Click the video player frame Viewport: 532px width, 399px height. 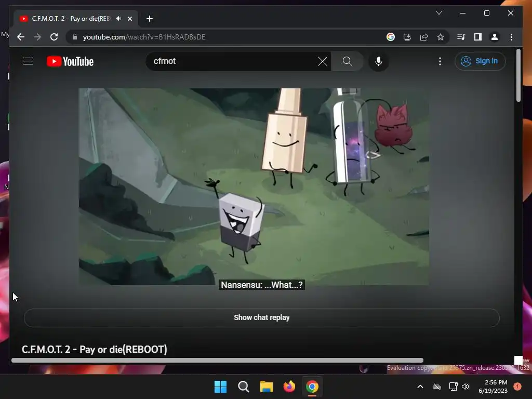click(x=254, y=187)
